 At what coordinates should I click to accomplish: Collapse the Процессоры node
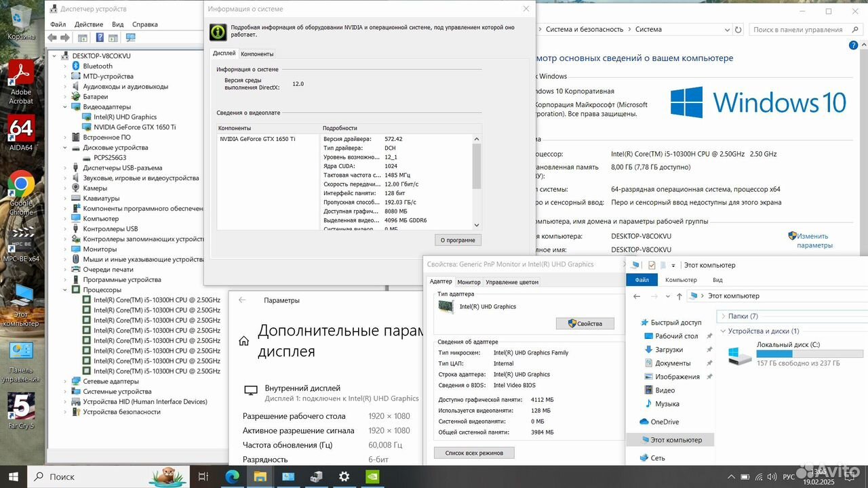tap(66, 289)
